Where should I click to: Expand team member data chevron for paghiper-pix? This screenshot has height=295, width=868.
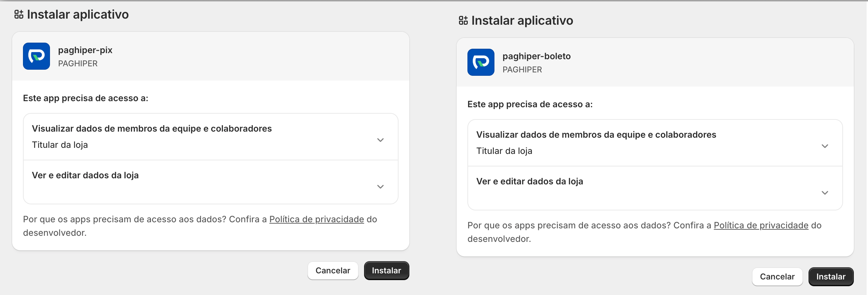click(380, 140)
